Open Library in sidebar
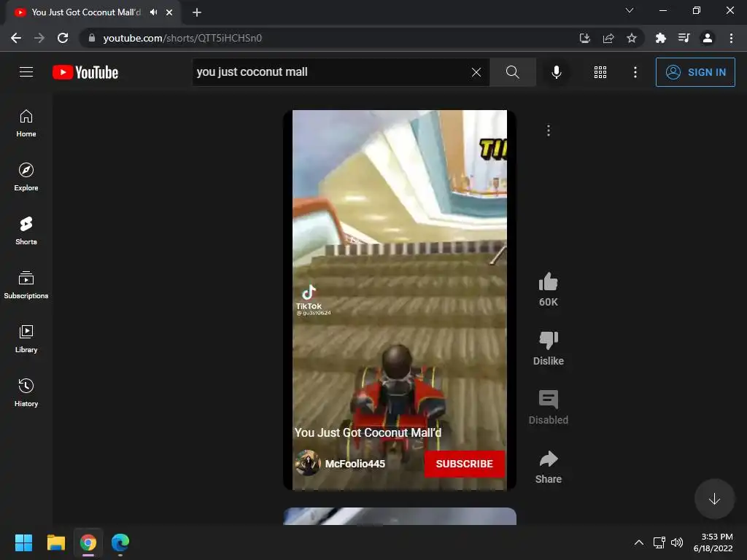The height and width of the screenshot is (560, 747). coord(26,338)
